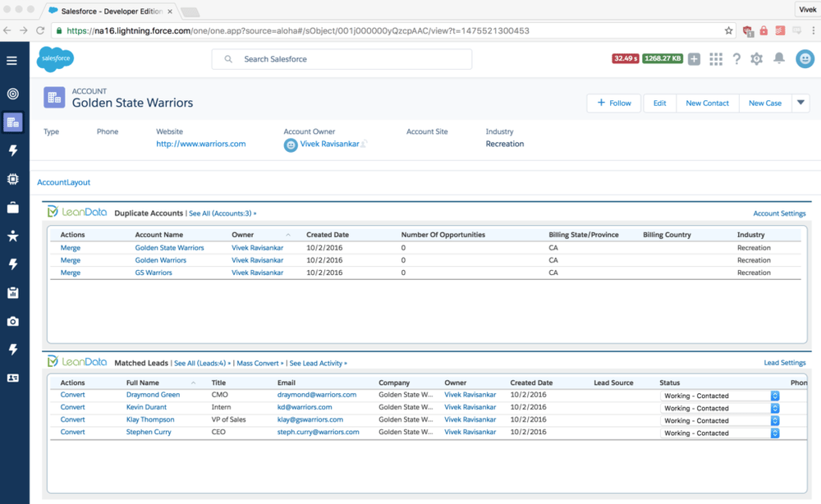Open the hamburger navigation menu
The height and width of the screenshot is (504, 821).
point(11,61)
